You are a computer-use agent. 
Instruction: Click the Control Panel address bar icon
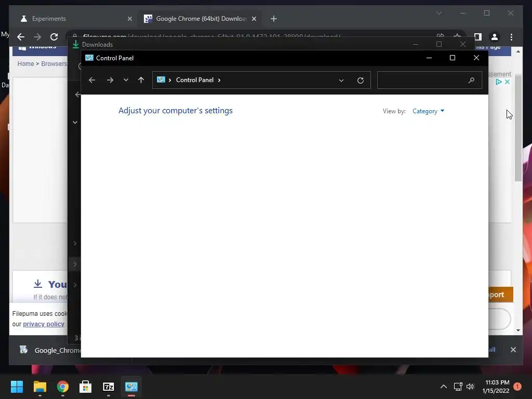pyautogui.click(x=161, y=79)
